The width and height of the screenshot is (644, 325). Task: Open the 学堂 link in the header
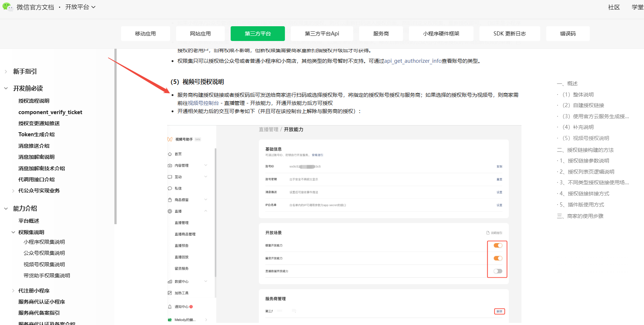(x=637, y=7)
